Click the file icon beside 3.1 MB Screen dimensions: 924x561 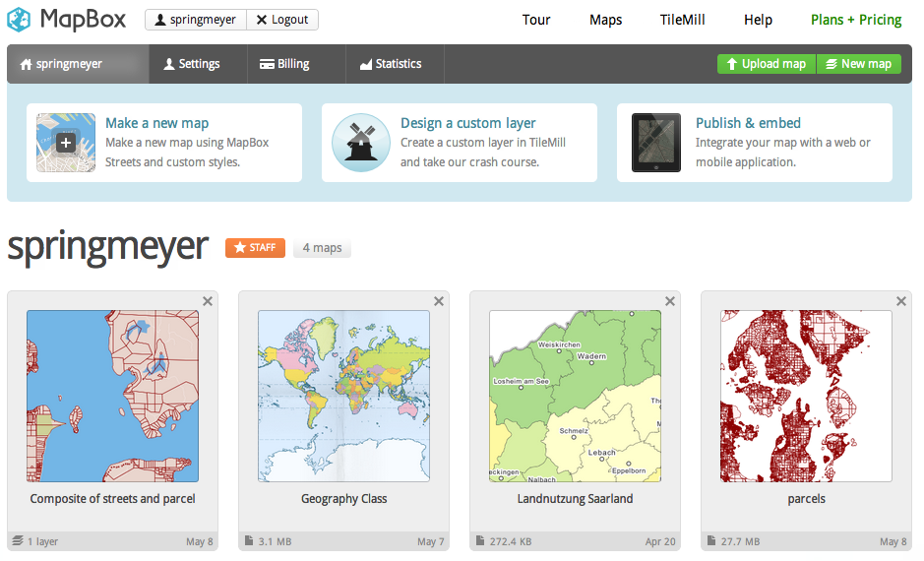pyautogui.click(x=249, y=540)
